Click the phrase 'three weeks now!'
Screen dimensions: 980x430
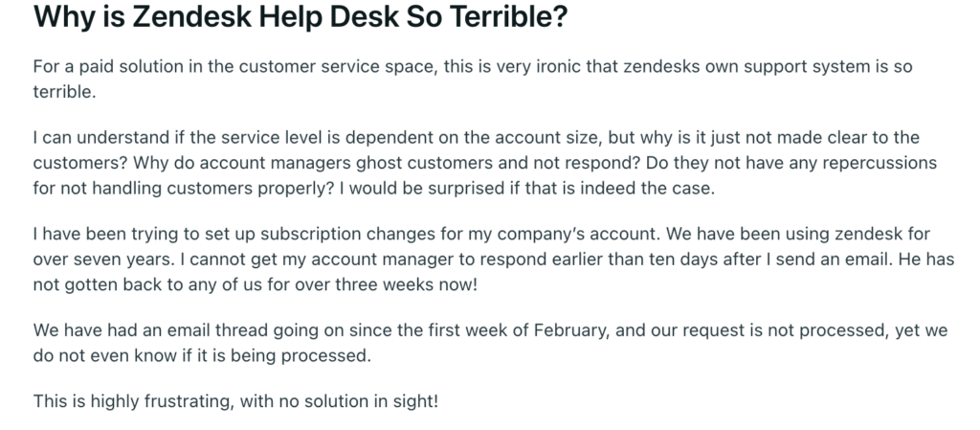406,285
